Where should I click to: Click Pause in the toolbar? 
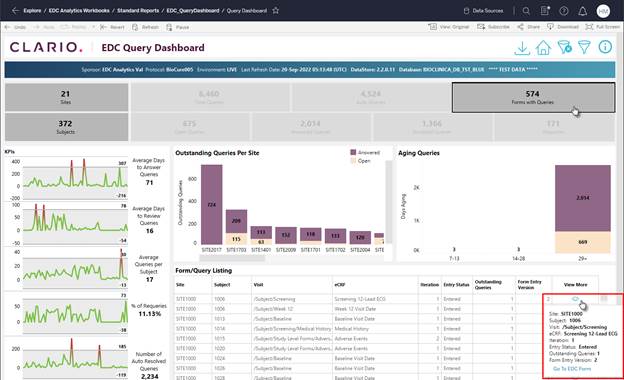point(177,27)
